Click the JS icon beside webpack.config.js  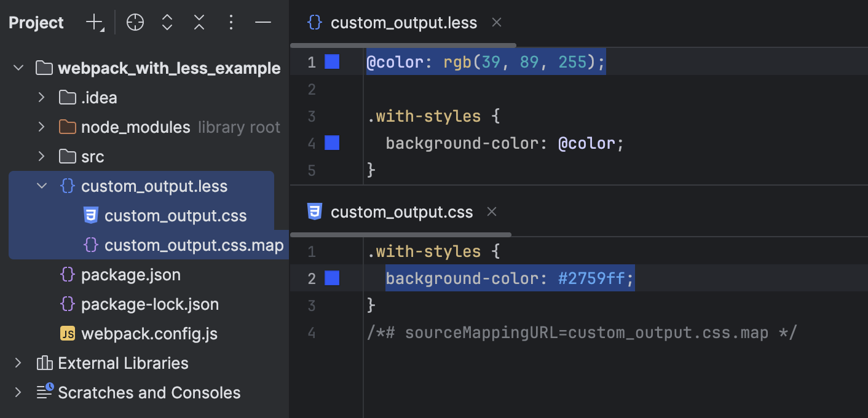(x=67, y=333)
